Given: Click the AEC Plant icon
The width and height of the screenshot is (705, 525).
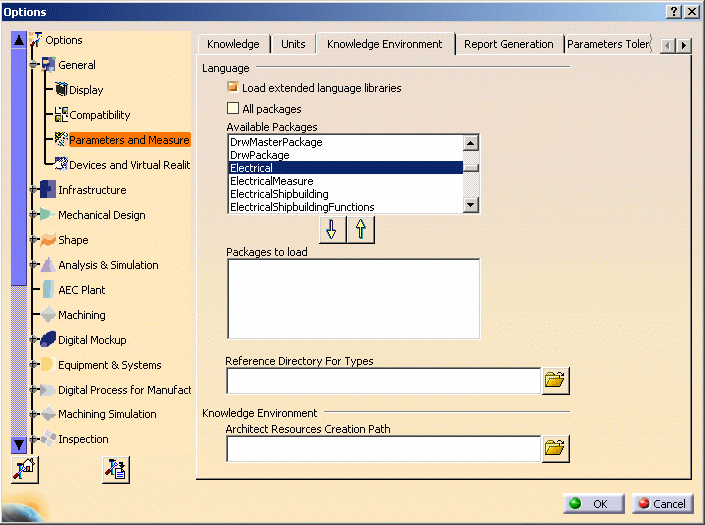Looking at the screenshot, I should click(x=46, y=290).
